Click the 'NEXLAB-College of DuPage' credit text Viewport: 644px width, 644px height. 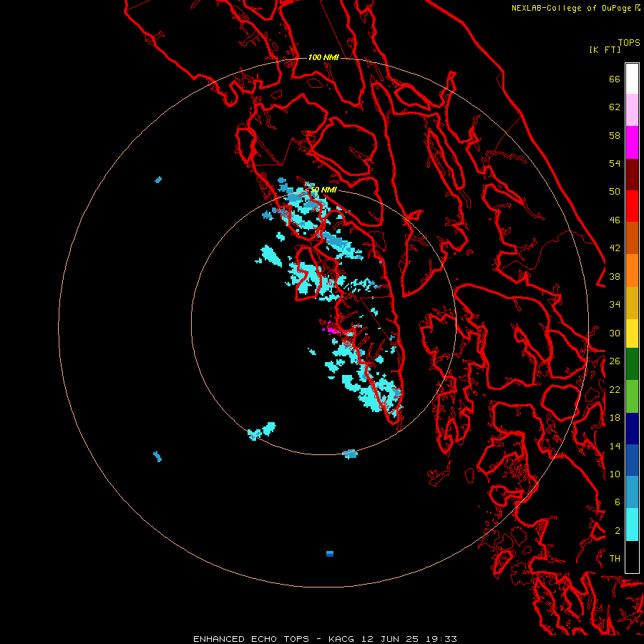click(x=573, y=8)
